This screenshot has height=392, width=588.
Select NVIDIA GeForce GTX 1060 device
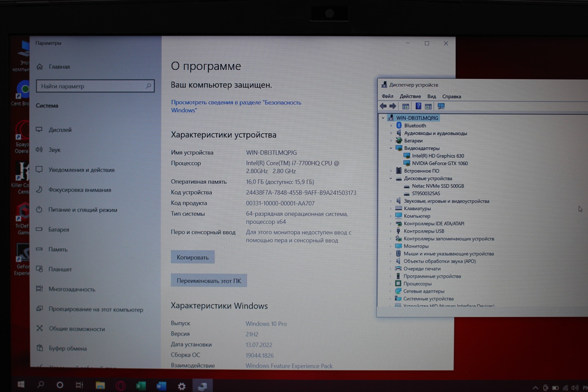click(440, 164)
